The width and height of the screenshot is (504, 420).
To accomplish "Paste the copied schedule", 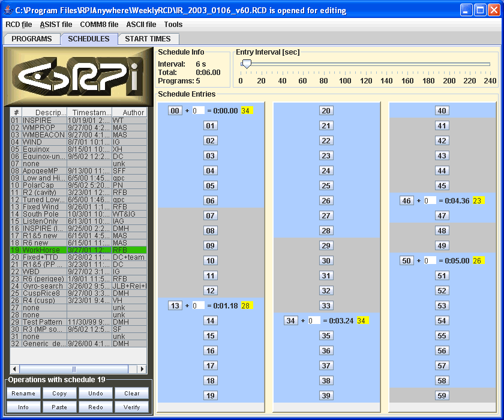I will point(59,407).
